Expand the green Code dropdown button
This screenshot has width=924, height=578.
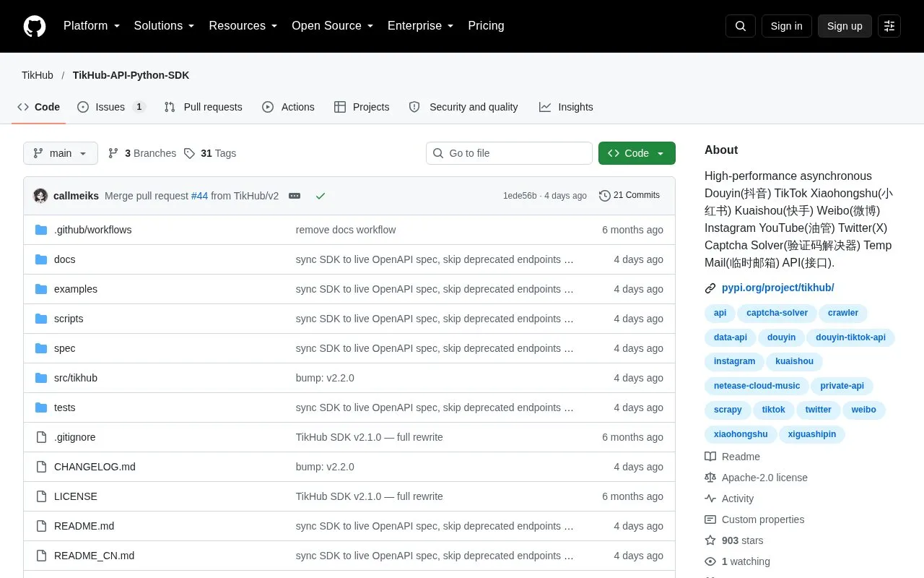click(637, 153)
